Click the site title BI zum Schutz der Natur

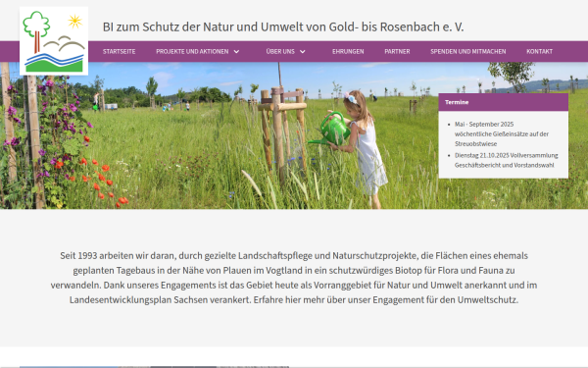click(283, 27)
